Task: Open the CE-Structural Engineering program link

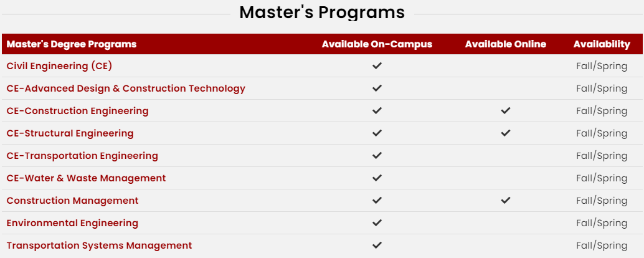Action: tap(70, 133)
